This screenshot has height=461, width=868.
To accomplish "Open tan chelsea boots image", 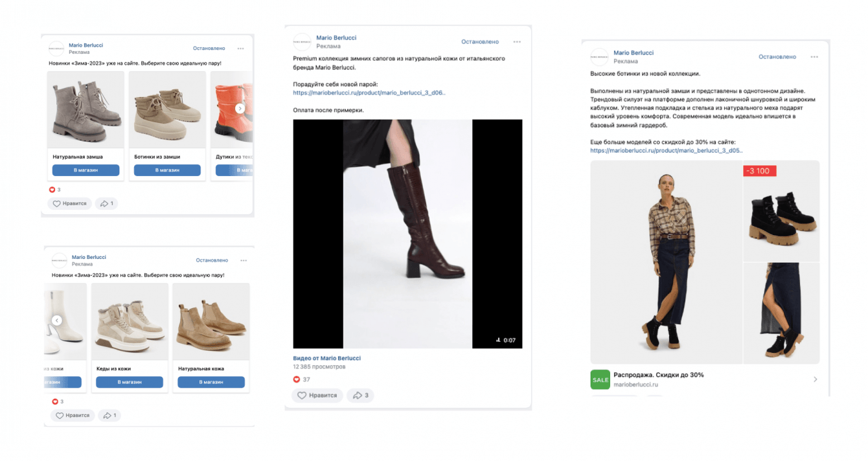I will coord(211,321).
